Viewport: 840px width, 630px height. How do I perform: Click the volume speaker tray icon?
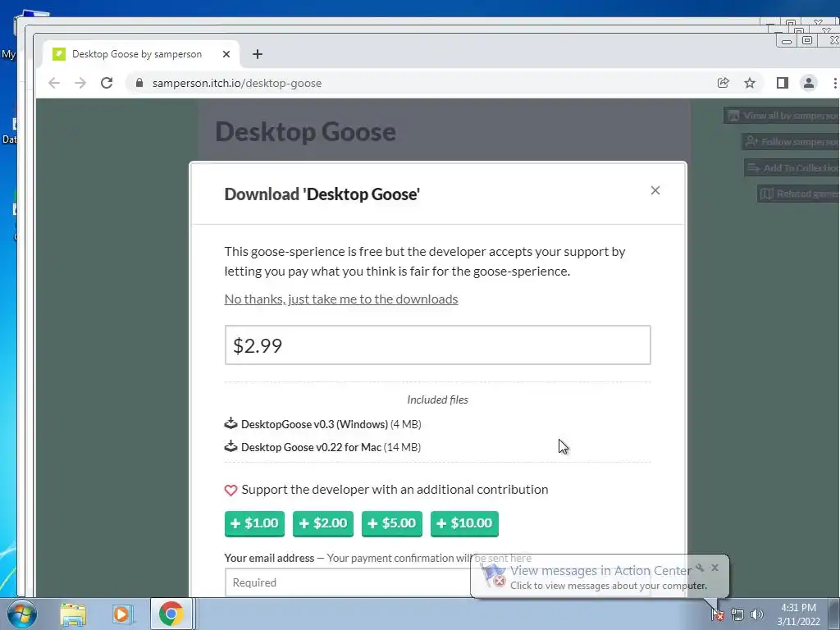[757, 614]
